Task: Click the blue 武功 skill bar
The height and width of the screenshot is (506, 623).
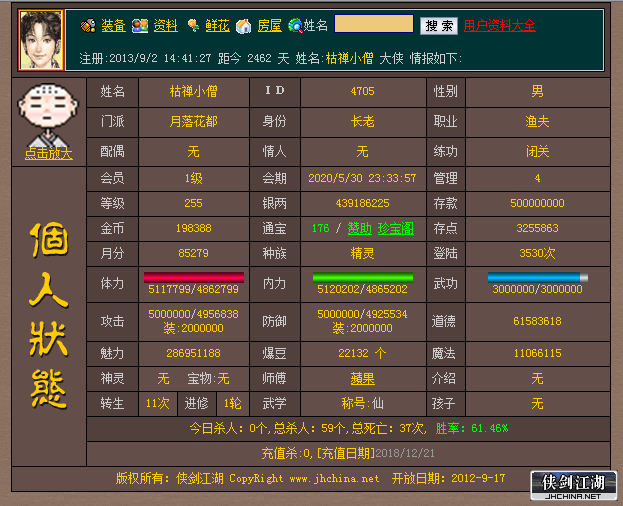Action: (538, 277)
